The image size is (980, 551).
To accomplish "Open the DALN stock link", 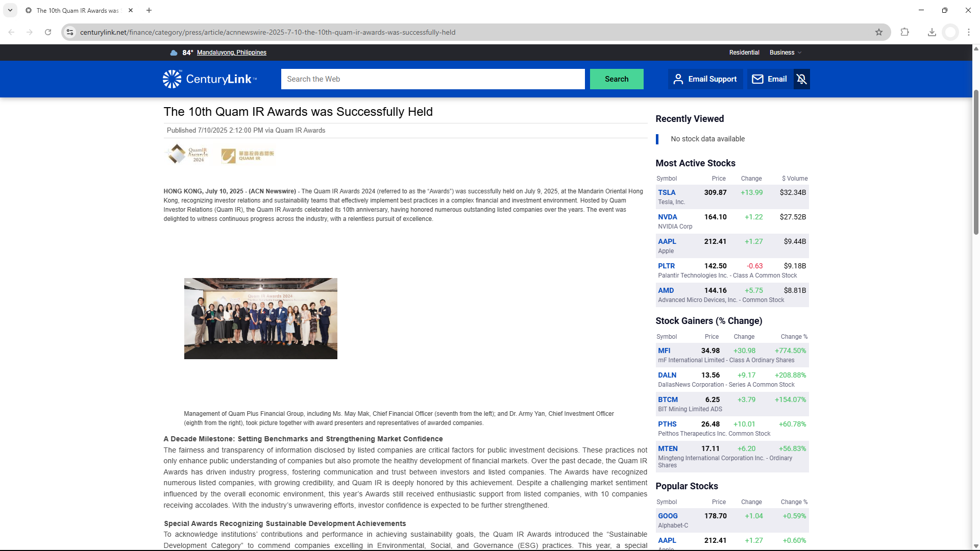I will (x=667, y=375).
